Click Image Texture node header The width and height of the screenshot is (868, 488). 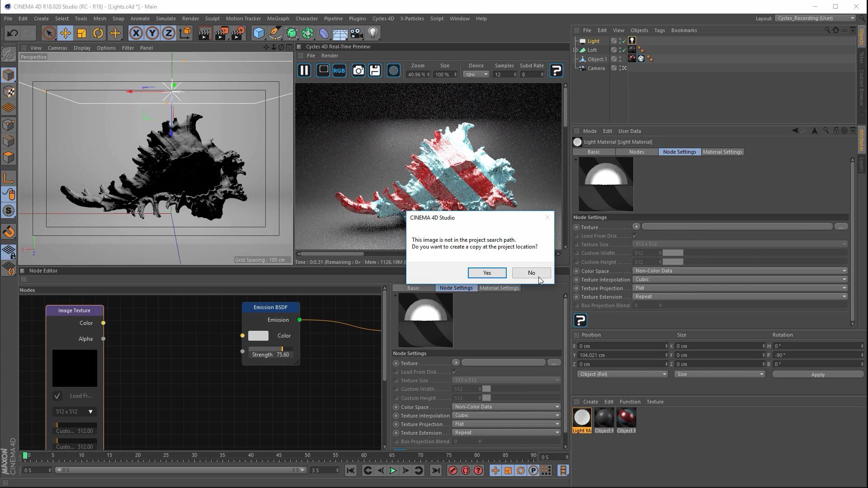tap(75, 310)
